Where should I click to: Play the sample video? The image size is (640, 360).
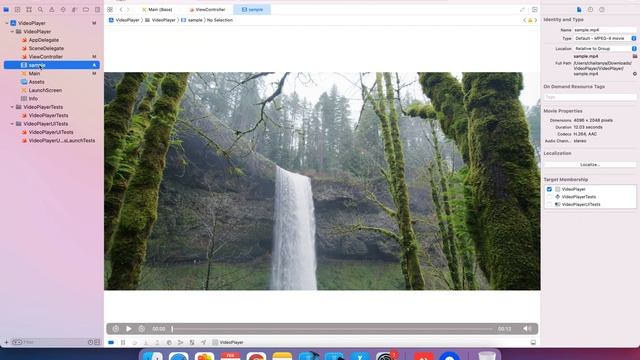click(x=129, y=329)
